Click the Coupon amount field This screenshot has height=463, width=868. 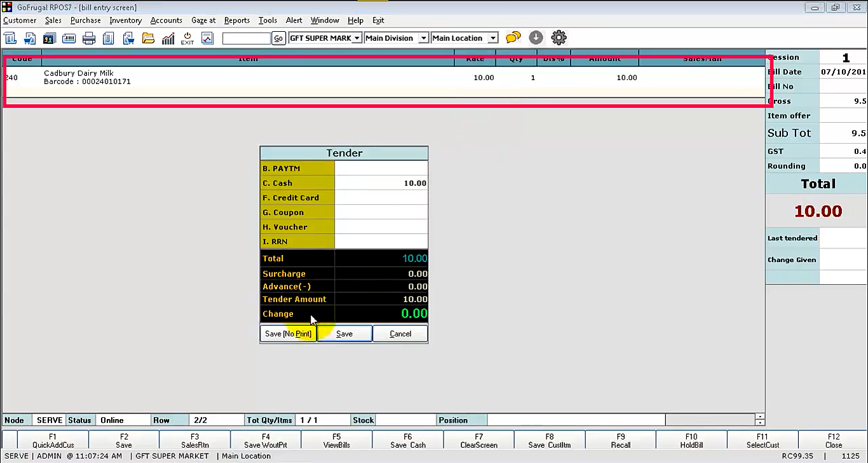(381, 212)
